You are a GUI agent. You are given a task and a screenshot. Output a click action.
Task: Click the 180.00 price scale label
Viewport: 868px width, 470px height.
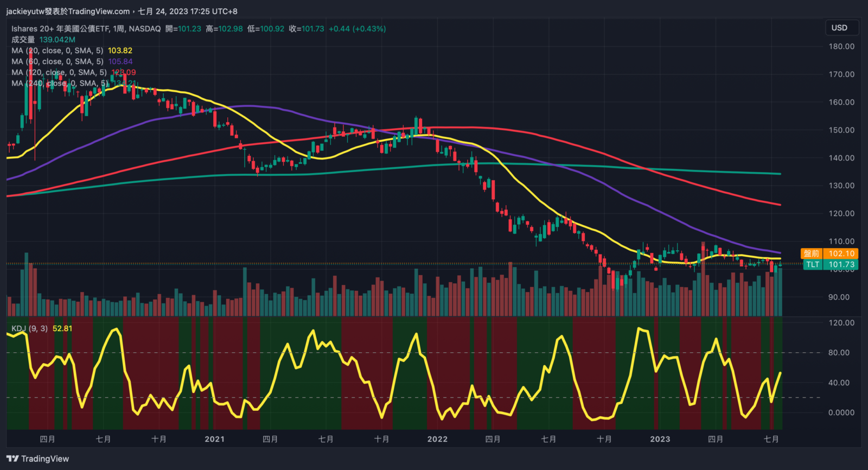point(841,47)
